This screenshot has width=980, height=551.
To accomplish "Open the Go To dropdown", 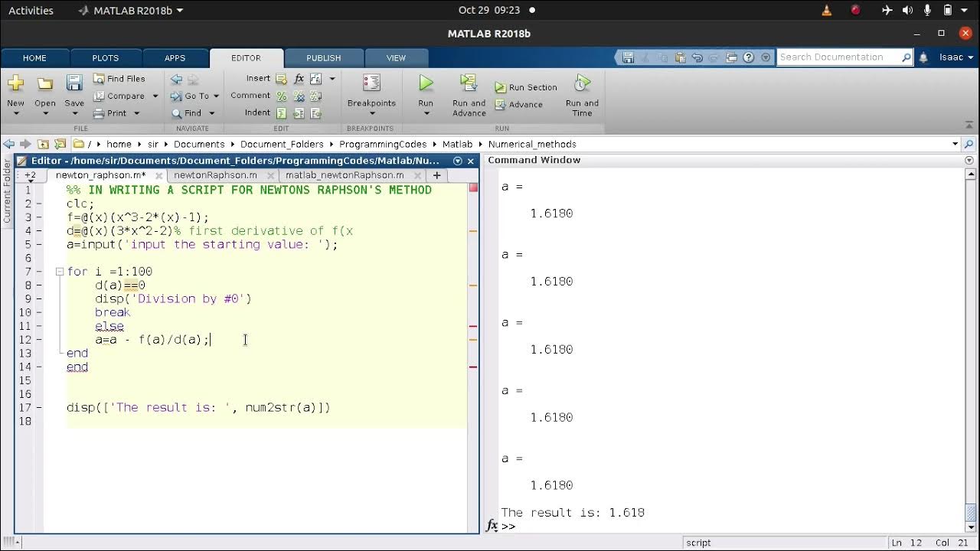I will 216,96.
